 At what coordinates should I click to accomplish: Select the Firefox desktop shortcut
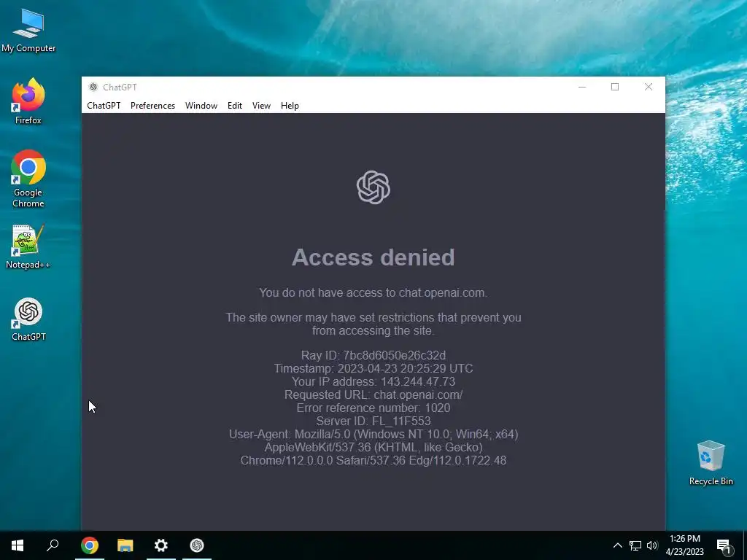pyautogui.click(x=28, y=101)
